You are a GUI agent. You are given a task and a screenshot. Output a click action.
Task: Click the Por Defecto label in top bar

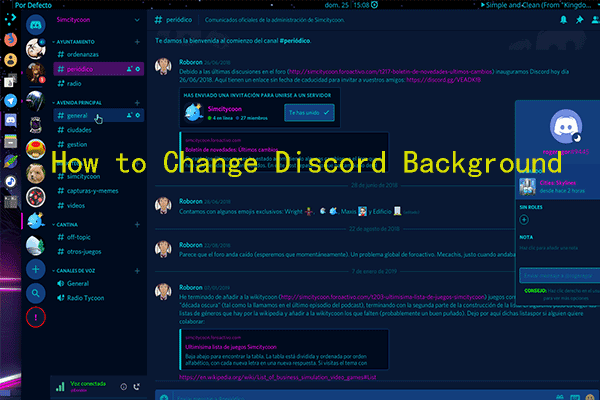tap(33, 5)
